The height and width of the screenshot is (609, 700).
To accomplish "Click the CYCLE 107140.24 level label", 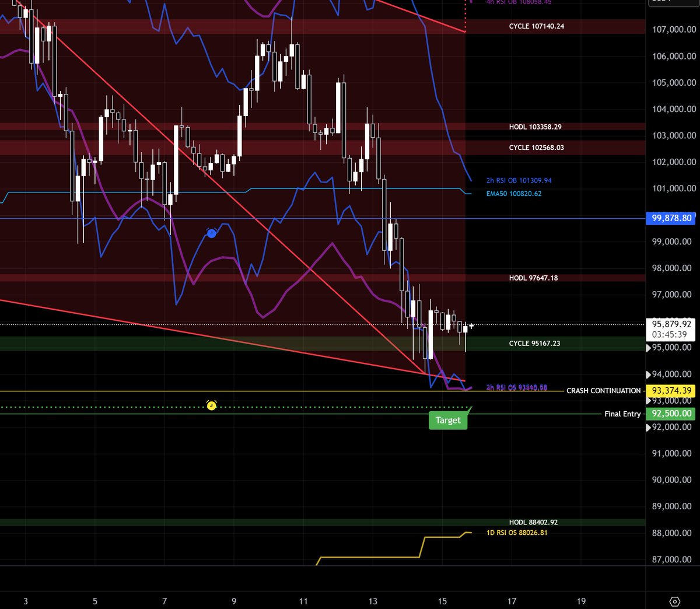I will 537,26.
